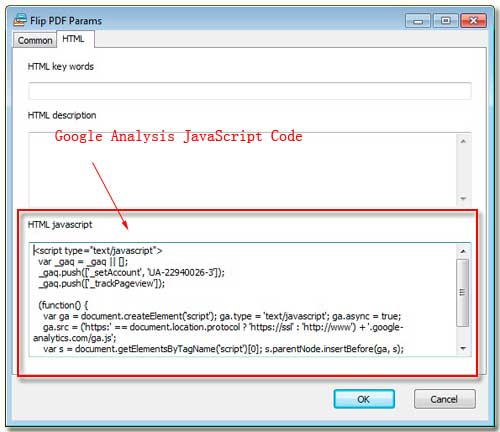Click the HTML description scrollbar down arrow
This screenshot has width=500, height=432.
[463, 198]
